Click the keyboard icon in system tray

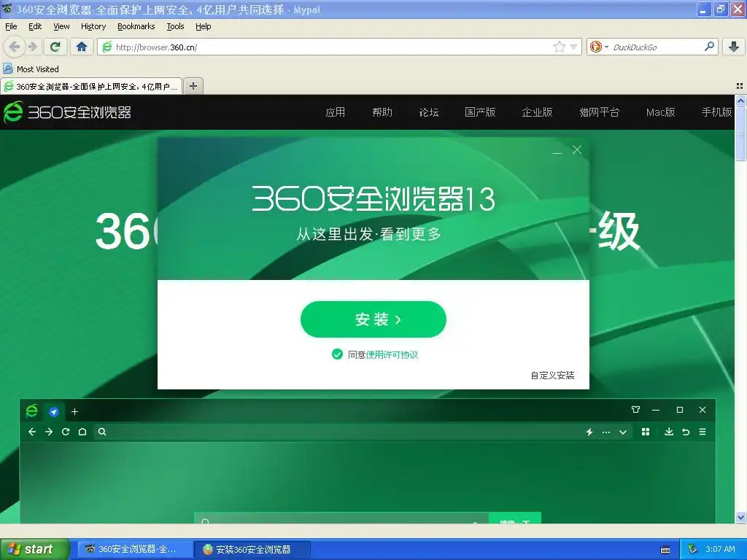tap(665, 550)
